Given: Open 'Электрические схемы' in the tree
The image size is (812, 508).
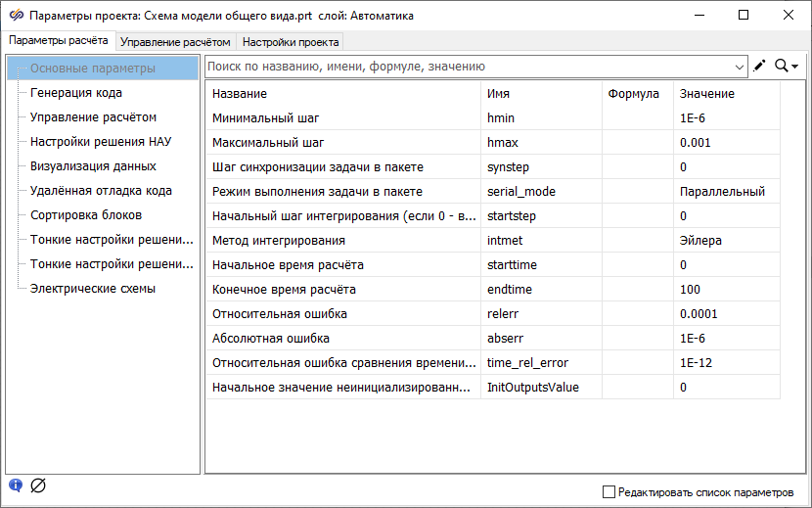Looking at the screenshot, I should click(93, 289).
